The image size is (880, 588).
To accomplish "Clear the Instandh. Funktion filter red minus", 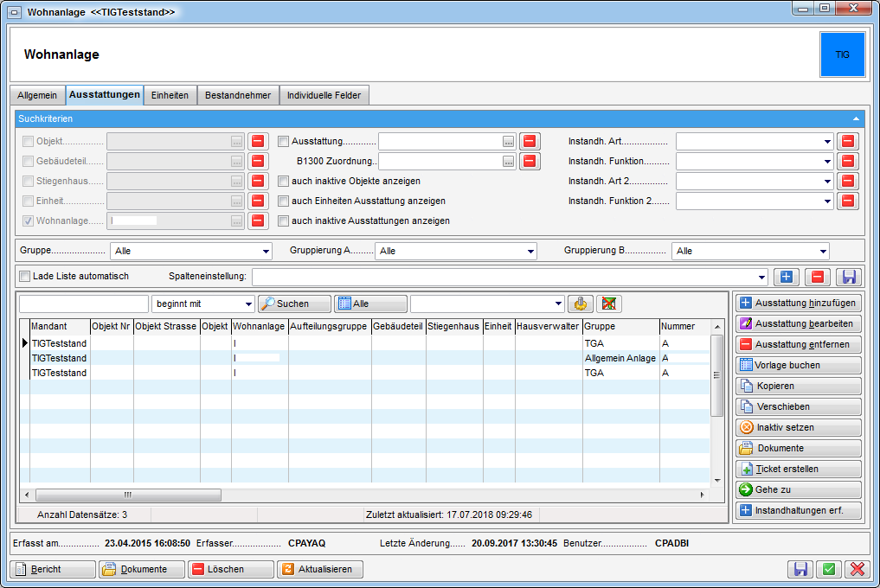I will 848,161.
